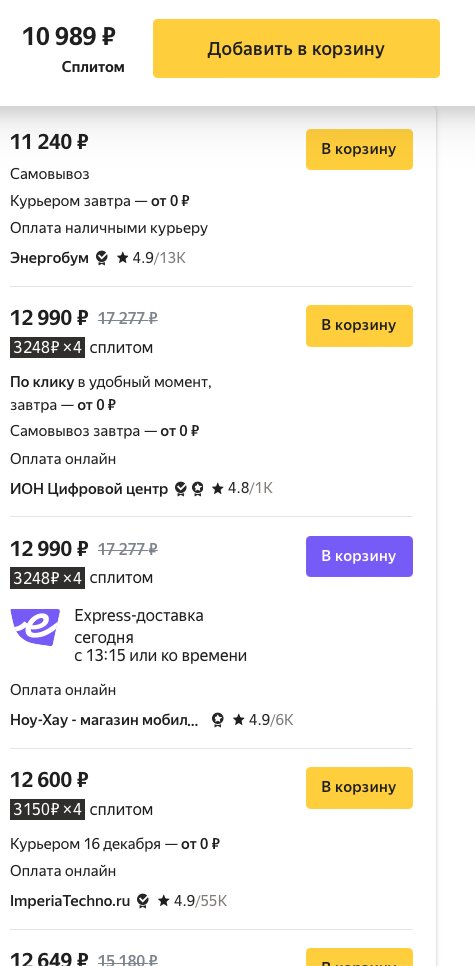
Task: Open the Ноу-Хау магазин seller link
Action: pyautogui.click(x=104, y=720)
